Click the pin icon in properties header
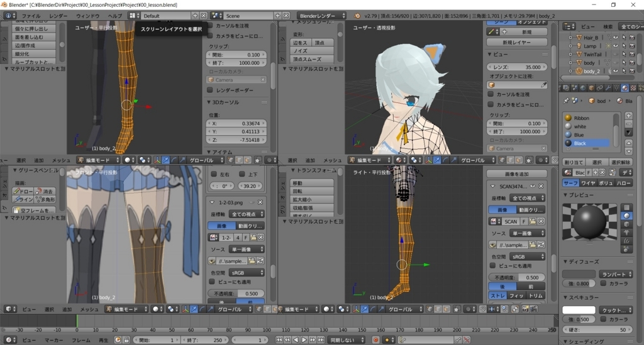This screenshot has width=644, height=345. click(567, 101)
